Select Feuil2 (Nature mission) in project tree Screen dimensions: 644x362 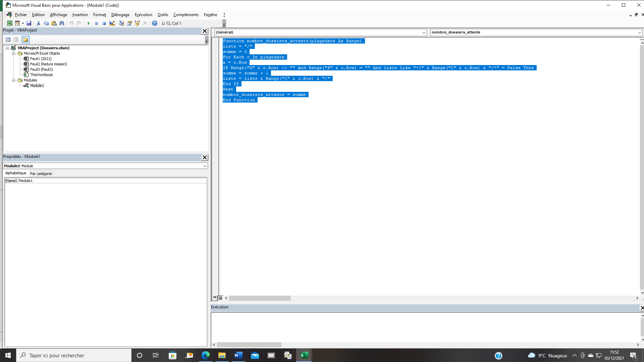click(48, 64)
